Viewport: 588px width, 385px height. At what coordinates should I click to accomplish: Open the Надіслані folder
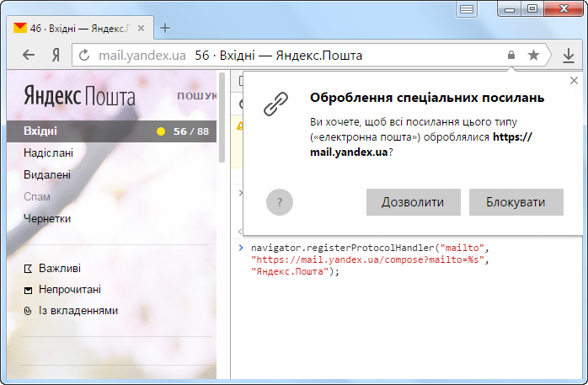point(48,153)
